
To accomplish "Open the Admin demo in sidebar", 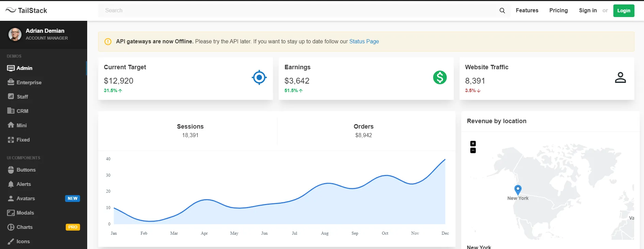I will click(x=25, y=68).
